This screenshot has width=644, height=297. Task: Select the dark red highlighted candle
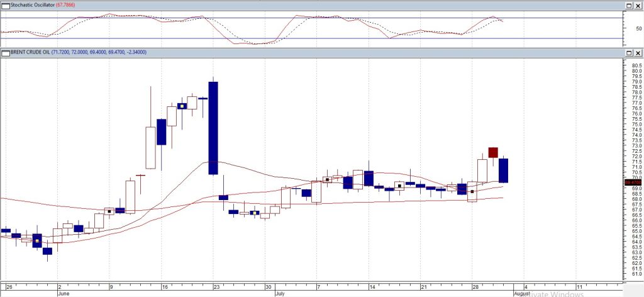(x=493, y=152)
